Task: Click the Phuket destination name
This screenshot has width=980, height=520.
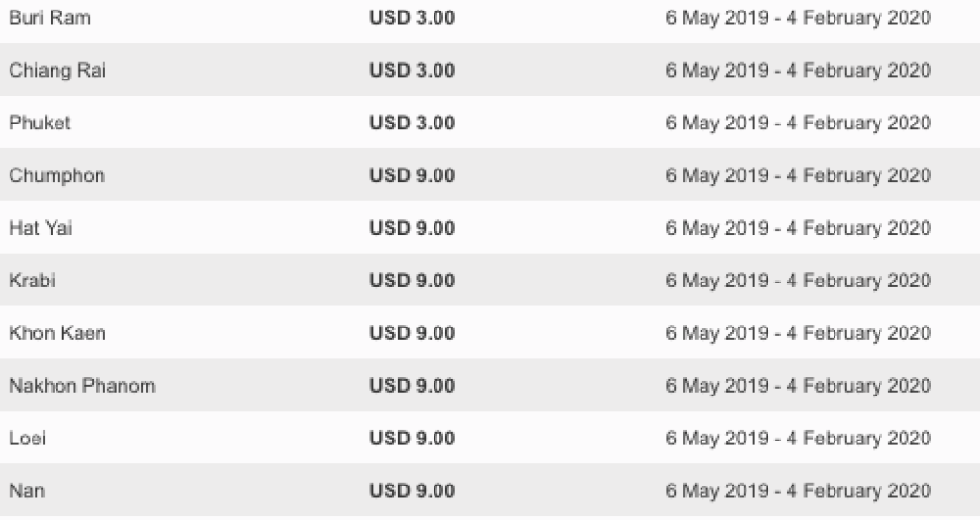Action: tap(39, 124)
